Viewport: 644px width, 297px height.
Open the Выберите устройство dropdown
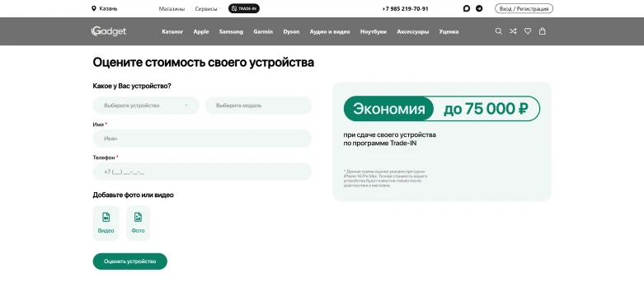(x=146, y=105)
